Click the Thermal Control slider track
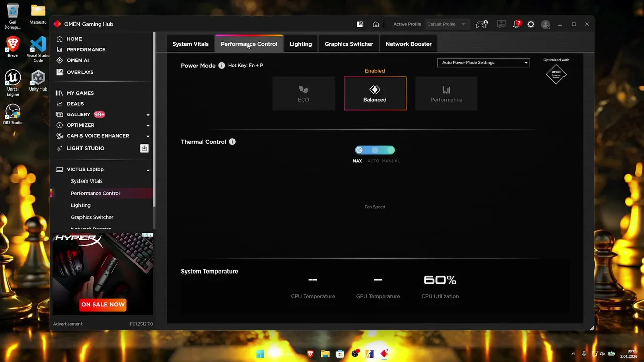Viewport: 644px width, 362px height. click(375, 150)
